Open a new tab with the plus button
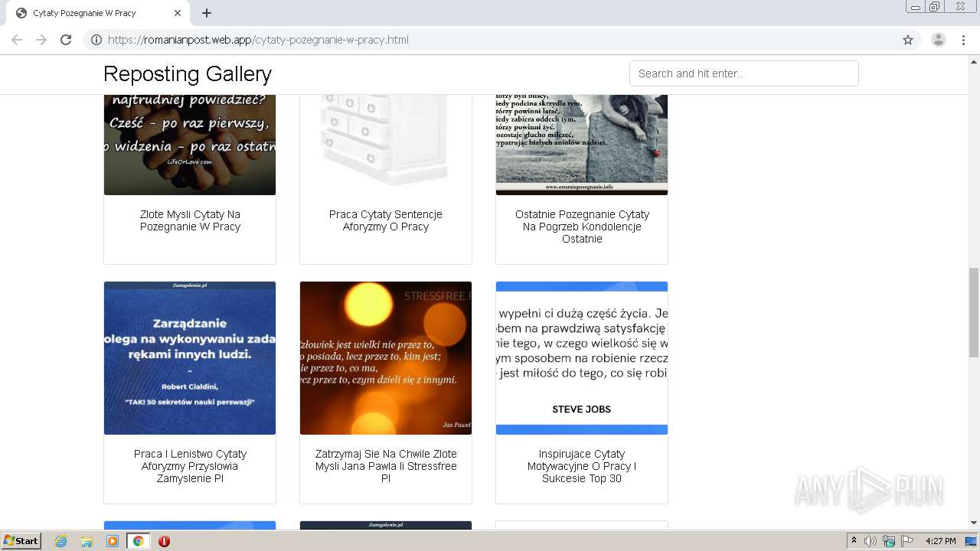The width and height of the screenshot is (980, 551). (207, 13)
